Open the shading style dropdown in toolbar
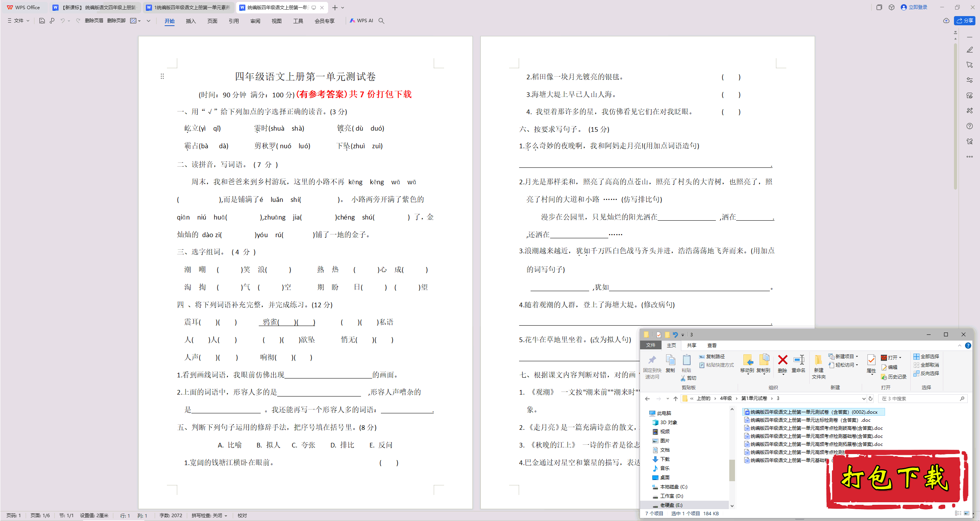Image resolution: width=980 pixels, height=521 pixels. (x=139, y=21)
